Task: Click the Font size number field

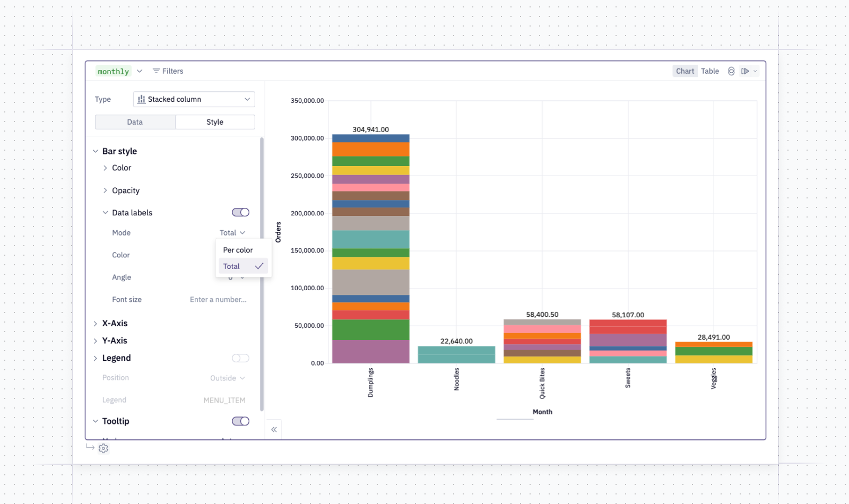Action: click(218, 300)
